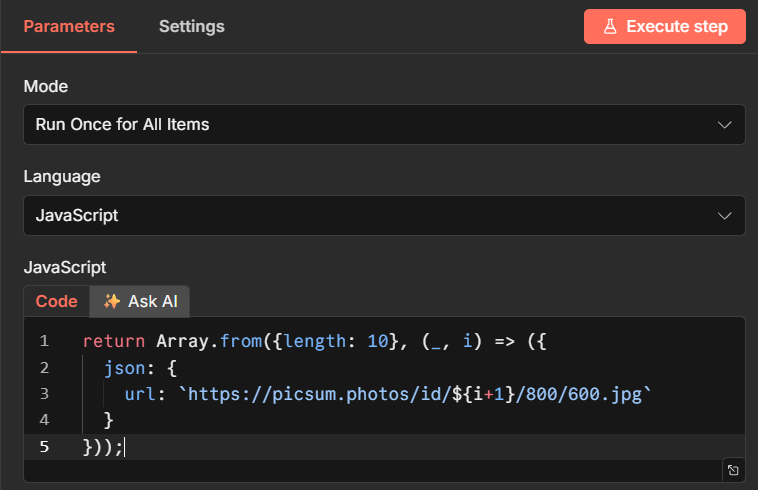Viewport: 758px width, 490px height.
Task: Click the number 10 after length
Action: click(377, 342)
